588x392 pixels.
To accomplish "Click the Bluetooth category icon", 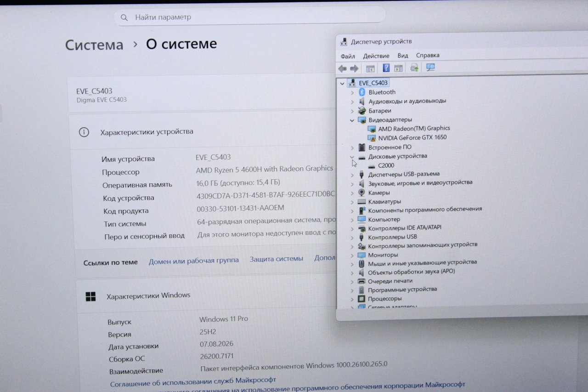I will point(362,92).
